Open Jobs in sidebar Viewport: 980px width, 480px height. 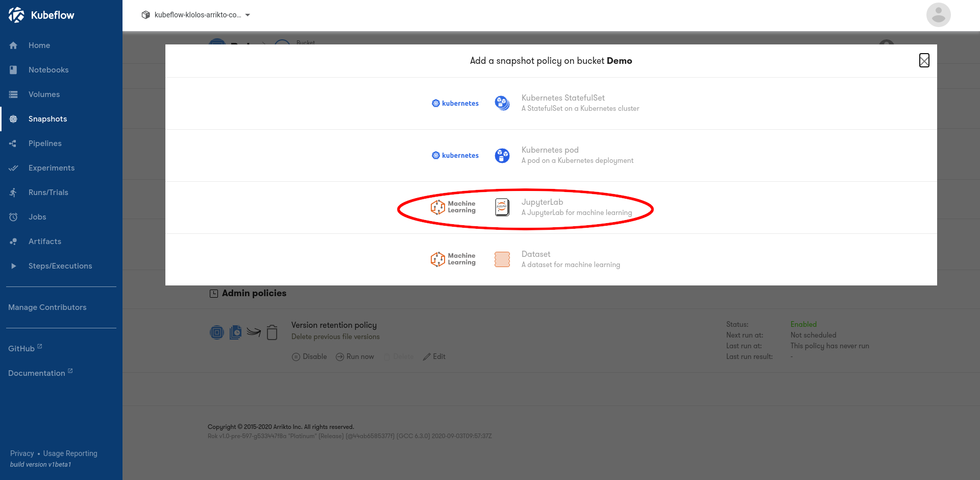(x=37, y=217)
